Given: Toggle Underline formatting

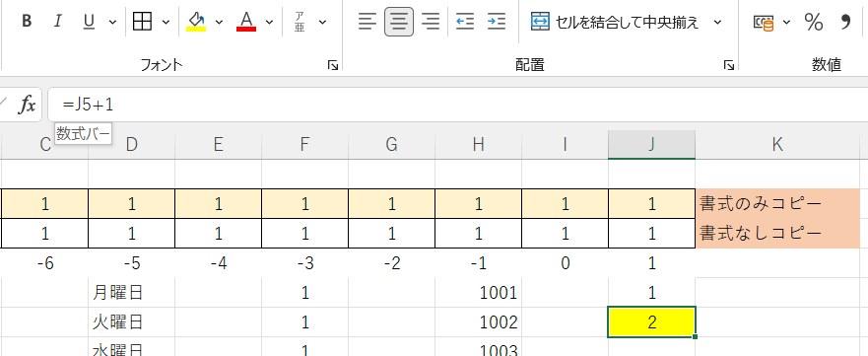Looking at the screenshot, I should click(89, 22).
